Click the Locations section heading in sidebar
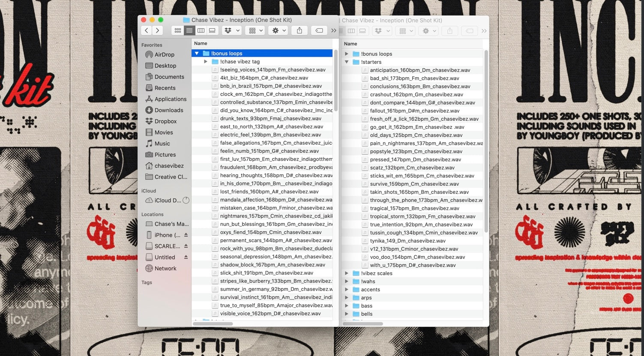 pyautogui.click(x=153, y=214)
